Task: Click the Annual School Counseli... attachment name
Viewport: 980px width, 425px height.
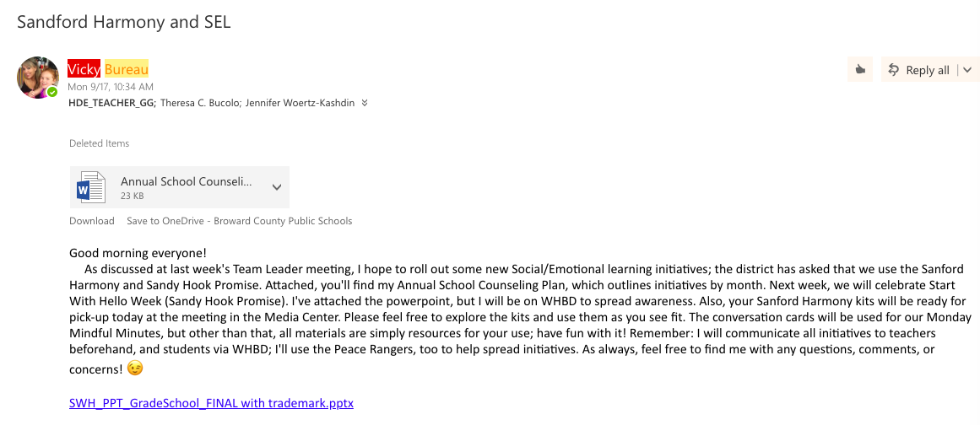Action: (187, 181)
